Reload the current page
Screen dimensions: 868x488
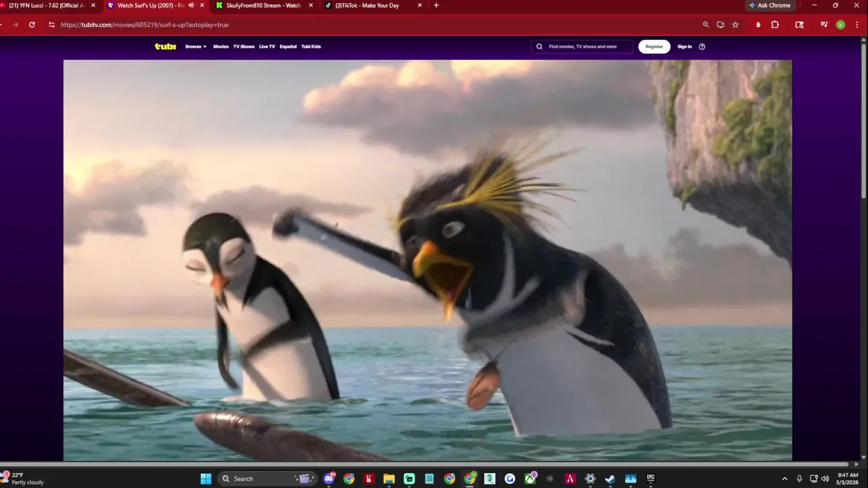point(32,24)
